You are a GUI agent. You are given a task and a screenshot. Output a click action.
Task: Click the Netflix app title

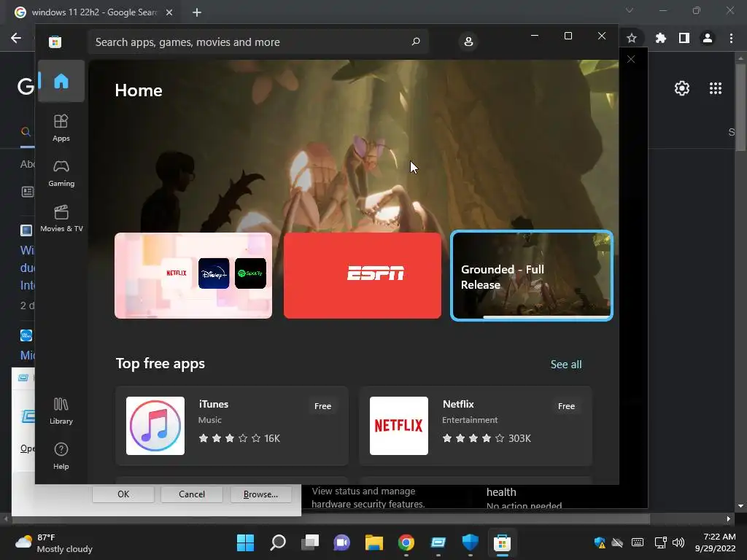pos(458,404)
